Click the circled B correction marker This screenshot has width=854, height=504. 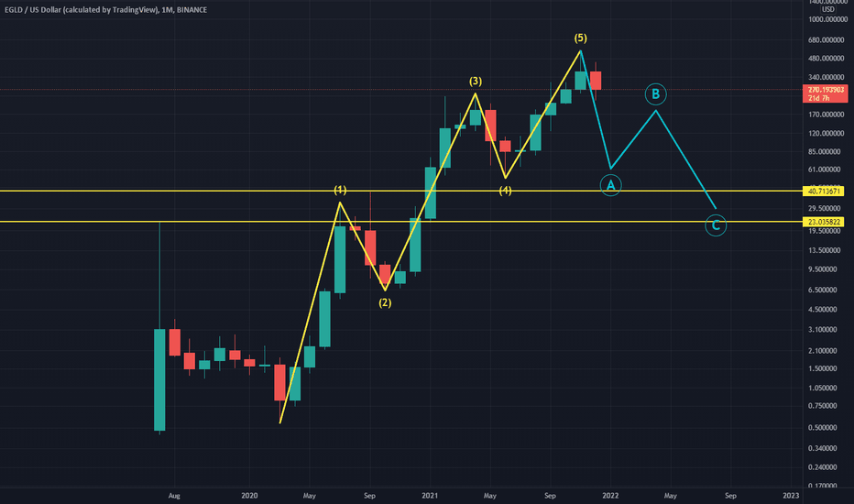point(656,94)
